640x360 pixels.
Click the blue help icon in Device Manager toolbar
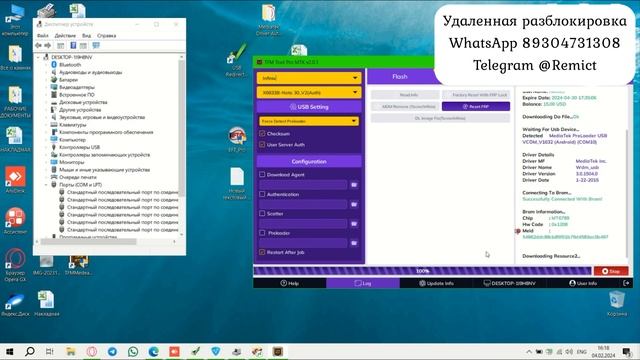[x=73, y=45]
